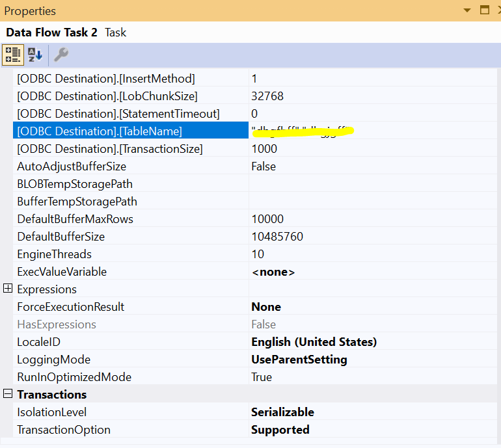The width and height of the screenshot is (501, 448).
Task: Maximize the Properties panel
Action: (x=484, y=10)
